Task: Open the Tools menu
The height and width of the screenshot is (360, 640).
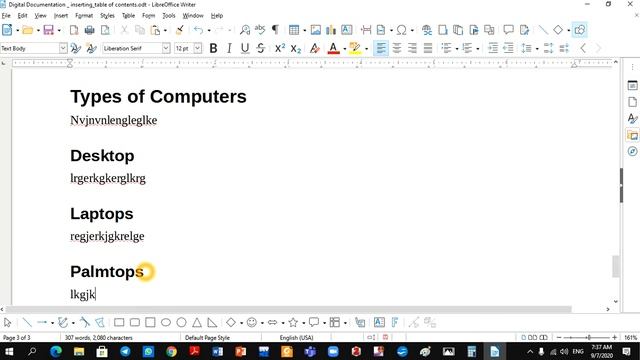Action: pyautogui.click(x=169, y=16)
